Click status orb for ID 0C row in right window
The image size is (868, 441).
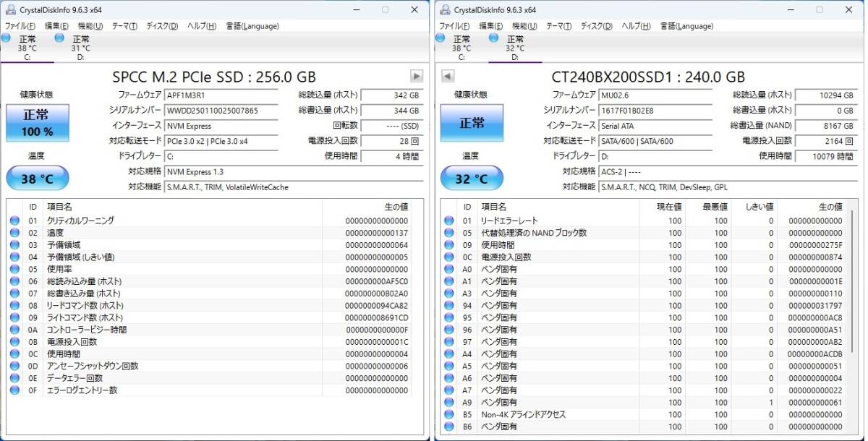coord(449,257)
